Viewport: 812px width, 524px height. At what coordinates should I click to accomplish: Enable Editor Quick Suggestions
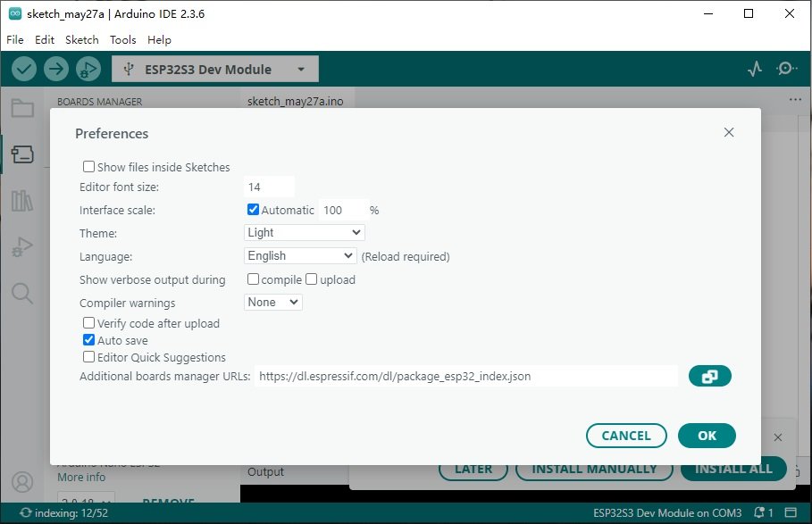pos(89,357)
